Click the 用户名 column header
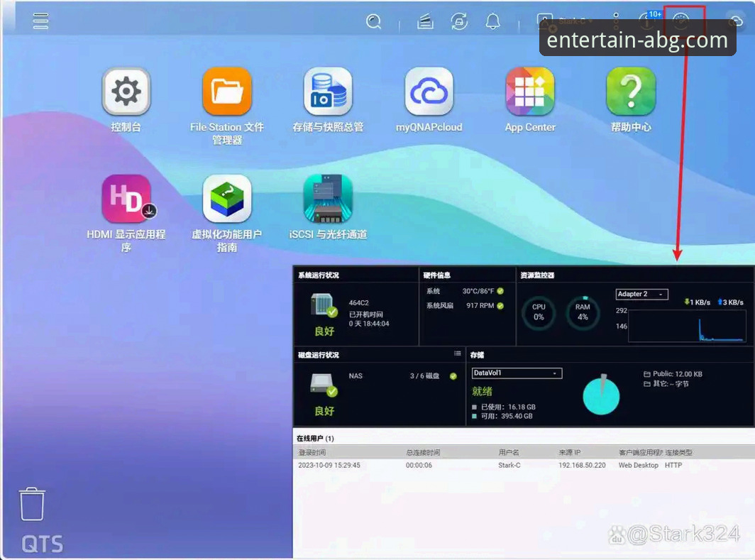The width and height of the screenshot is (755, 560). tap(509, 453)
